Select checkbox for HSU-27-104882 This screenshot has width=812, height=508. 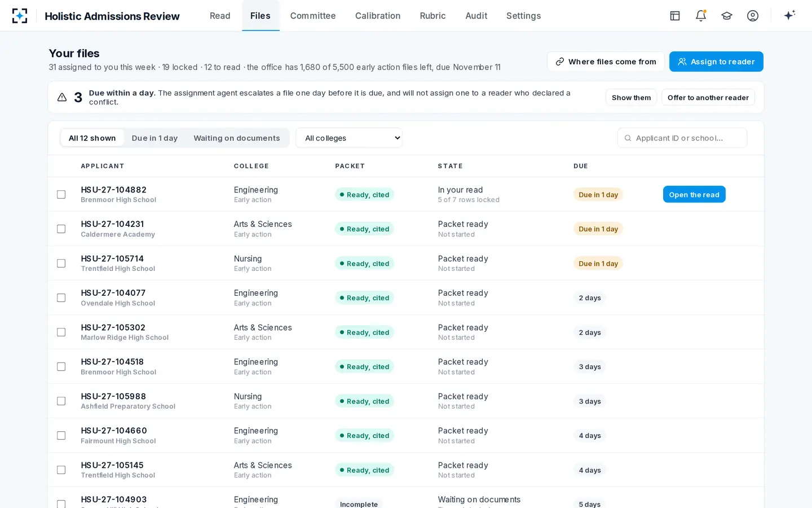click(61, 195)
